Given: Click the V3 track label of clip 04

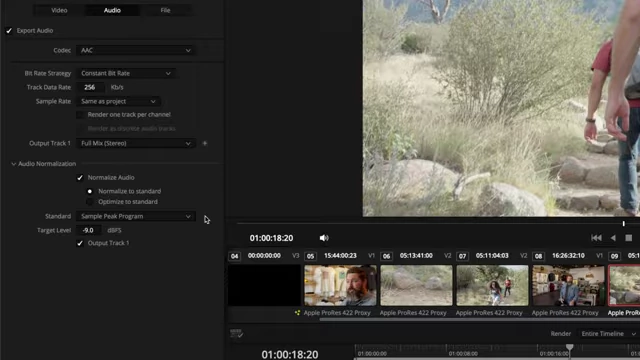Looking at the screenshot, I should pyautogui.click(x=296, y=256).
